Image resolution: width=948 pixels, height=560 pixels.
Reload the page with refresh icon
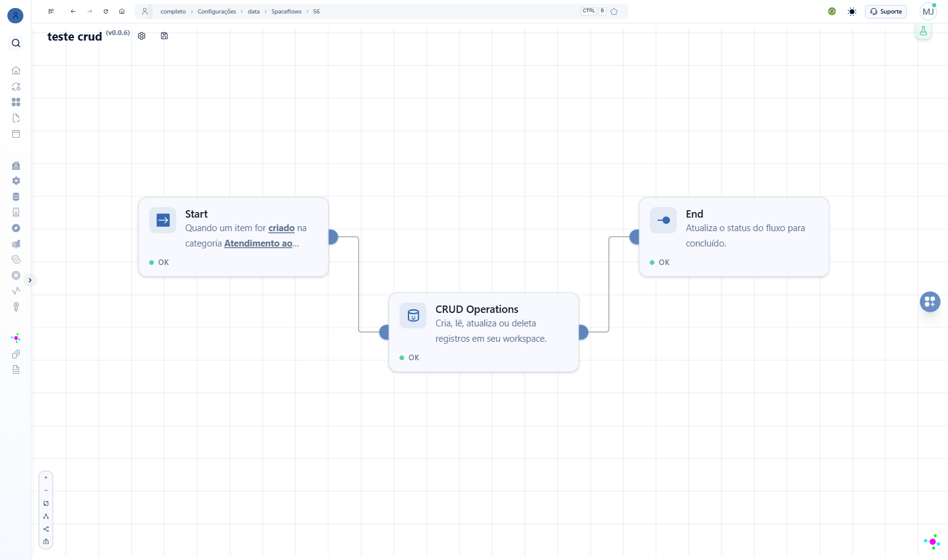pos(106,11)
